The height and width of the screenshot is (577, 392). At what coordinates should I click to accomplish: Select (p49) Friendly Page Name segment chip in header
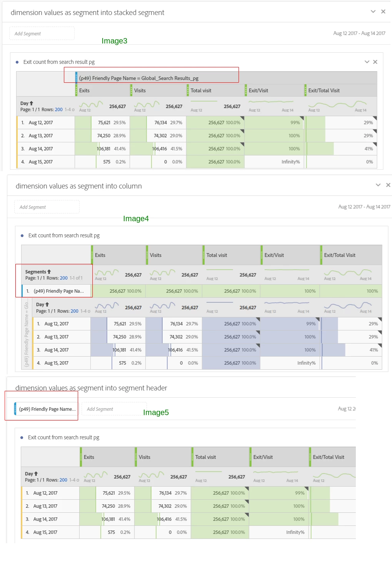46,409
